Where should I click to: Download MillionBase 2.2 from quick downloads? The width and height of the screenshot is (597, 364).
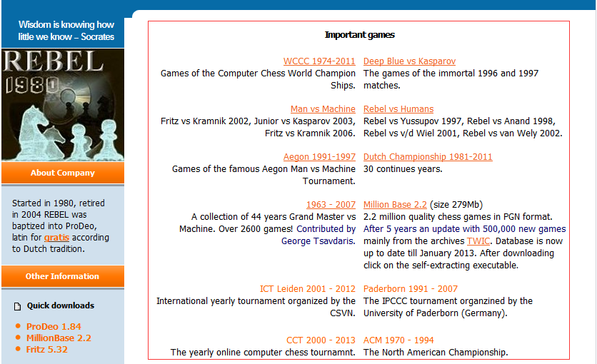click(x=59, y=338)
